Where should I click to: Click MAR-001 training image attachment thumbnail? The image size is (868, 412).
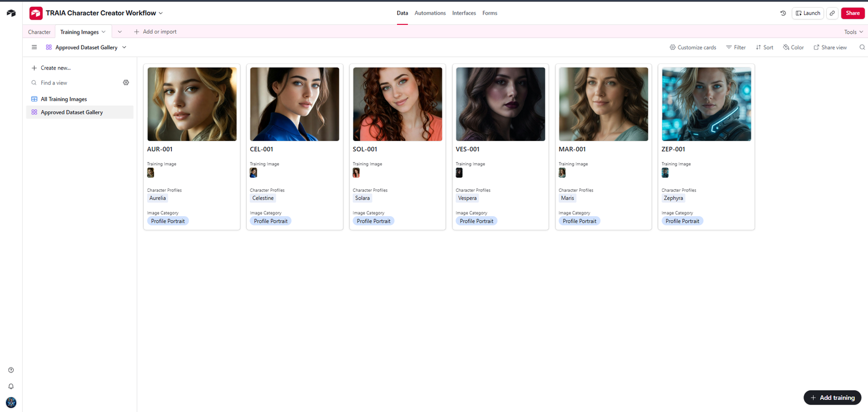tap(562, 173)
